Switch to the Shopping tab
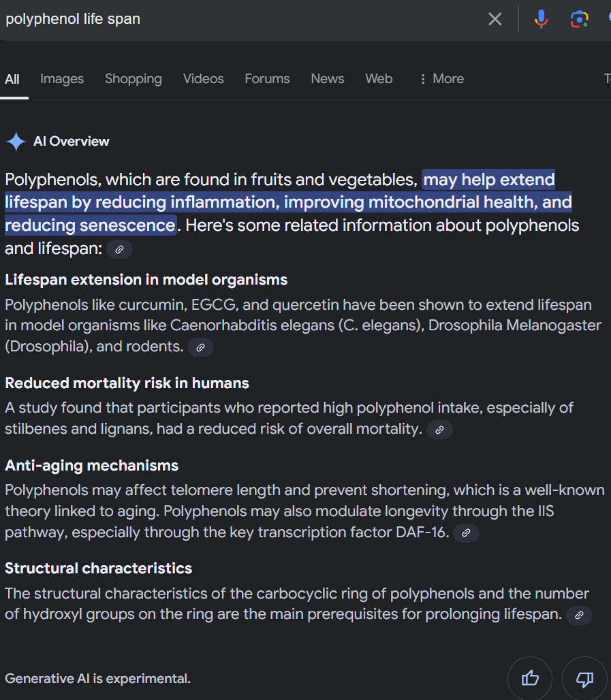The width and height of the screenshot is (611, 700). pos(134,78)
